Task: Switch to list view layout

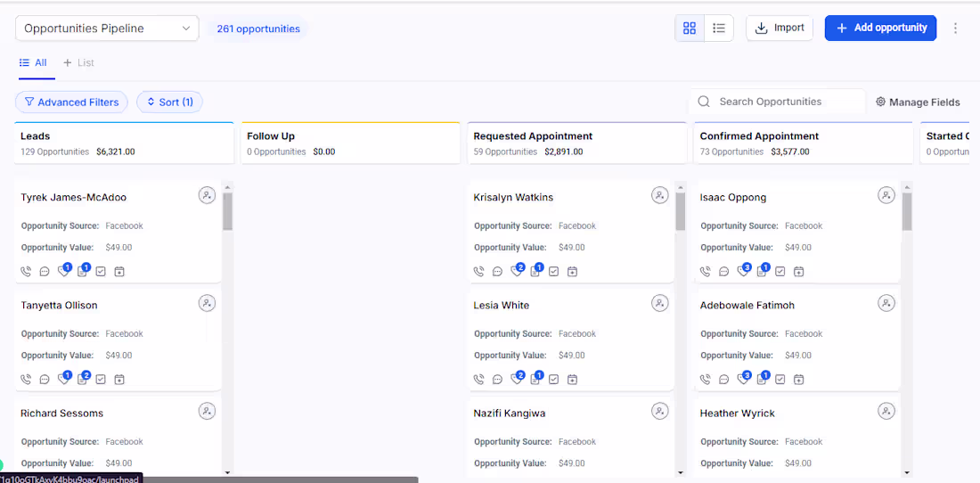Action: click(x=719, y=29)
